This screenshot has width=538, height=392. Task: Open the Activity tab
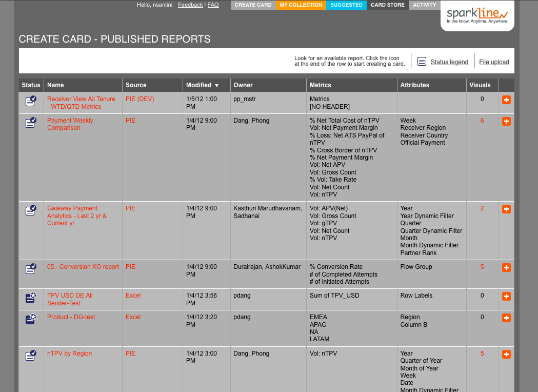(425, 5)
